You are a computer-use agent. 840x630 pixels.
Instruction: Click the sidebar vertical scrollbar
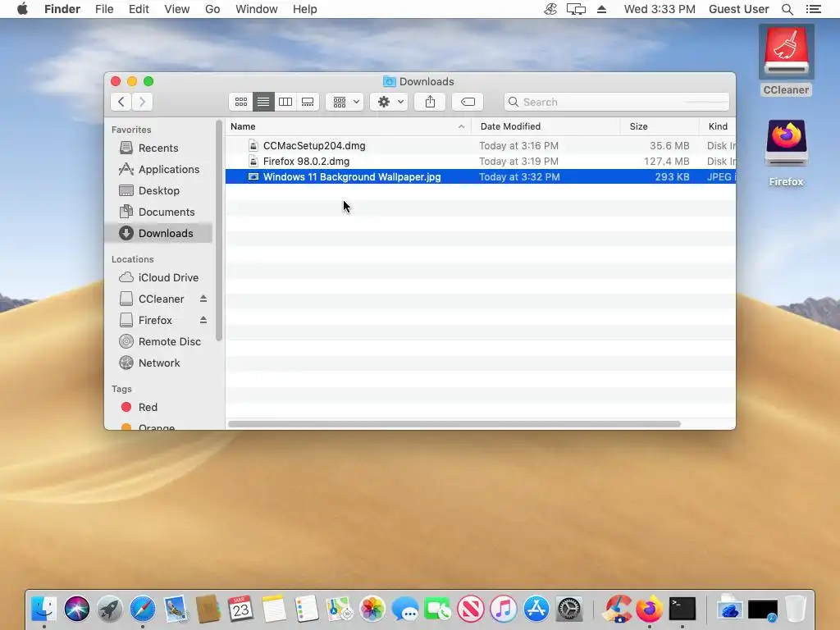[218, 231]
